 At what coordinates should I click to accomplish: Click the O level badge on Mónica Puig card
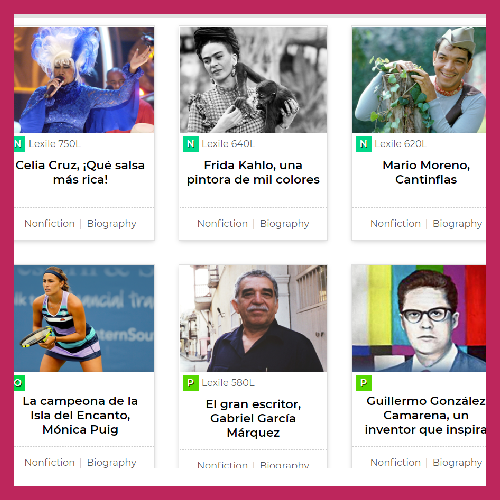click(19, 383)
